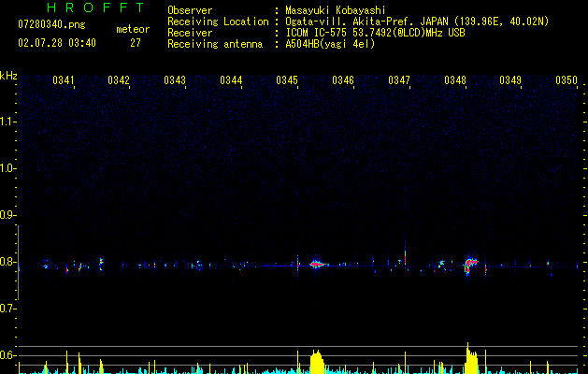Click the date stamp 02.07.28 03:40
The image size is (588, 374).
point(57,43)
